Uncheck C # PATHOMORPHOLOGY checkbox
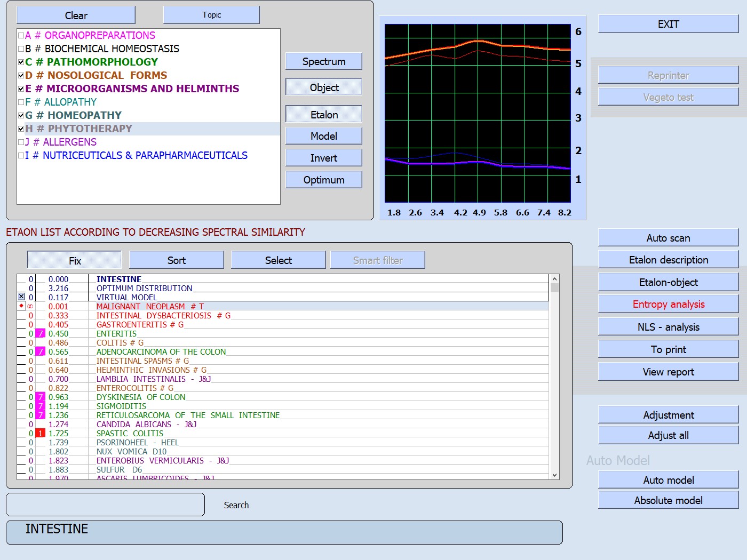 21,62
